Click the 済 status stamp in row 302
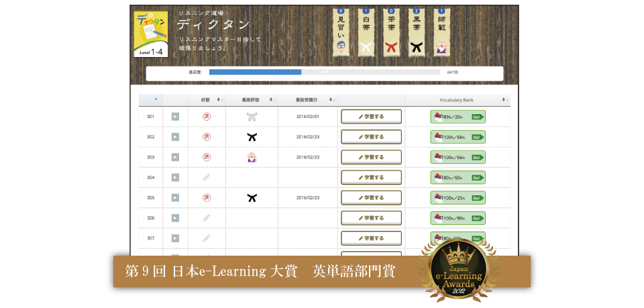The width and height of the screenshot is (644, 308). pos(207,137)
